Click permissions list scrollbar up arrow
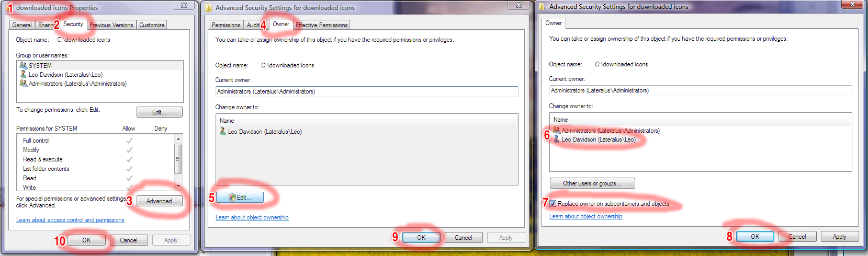868x256 pixels. pyautogui.click(x=178, y=139)
